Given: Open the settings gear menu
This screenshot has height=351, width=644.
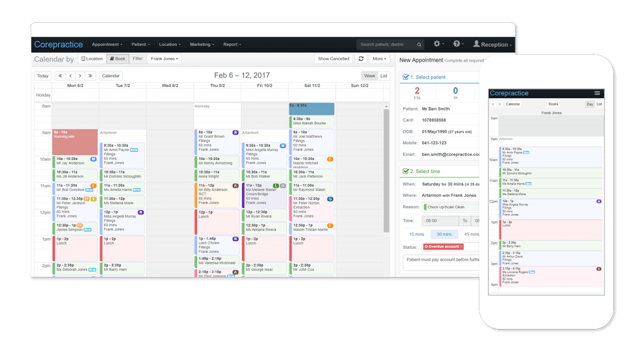Looking at the screenshot, I should point(438,44).
